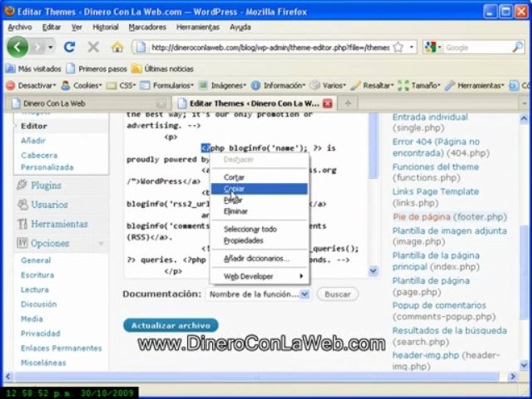The image size is (532, 399).
Task: Choose Copiar in the context menu
Action: click(259, 189)
